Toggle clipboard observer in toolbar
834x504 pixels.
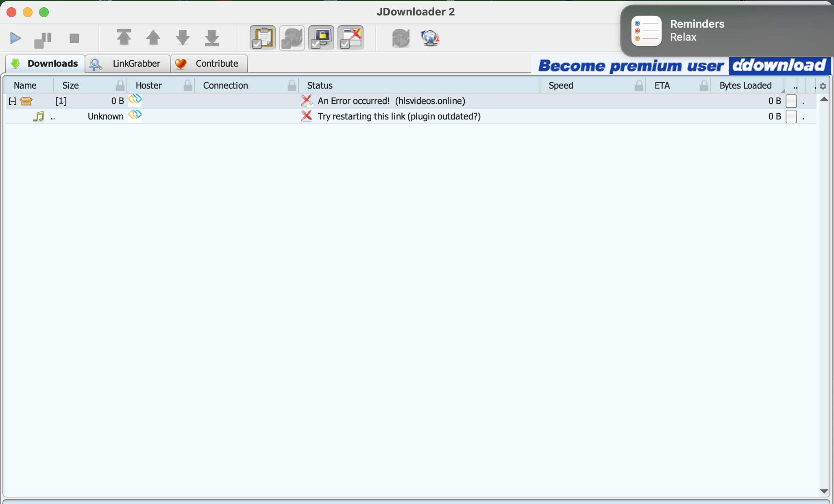pos(263,38)
